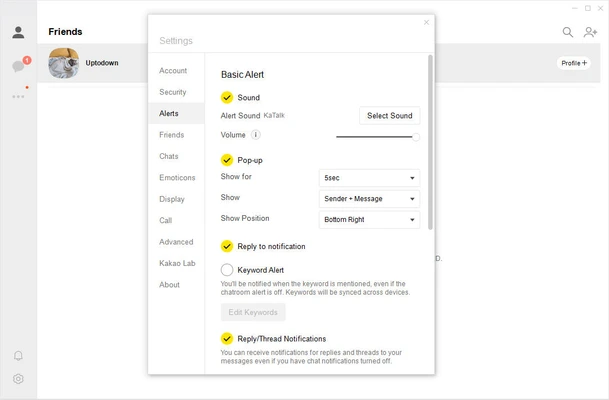This screenshot has width=609, height=400.
Task: Click the Volume slider handle
Action: click(416, 137)
